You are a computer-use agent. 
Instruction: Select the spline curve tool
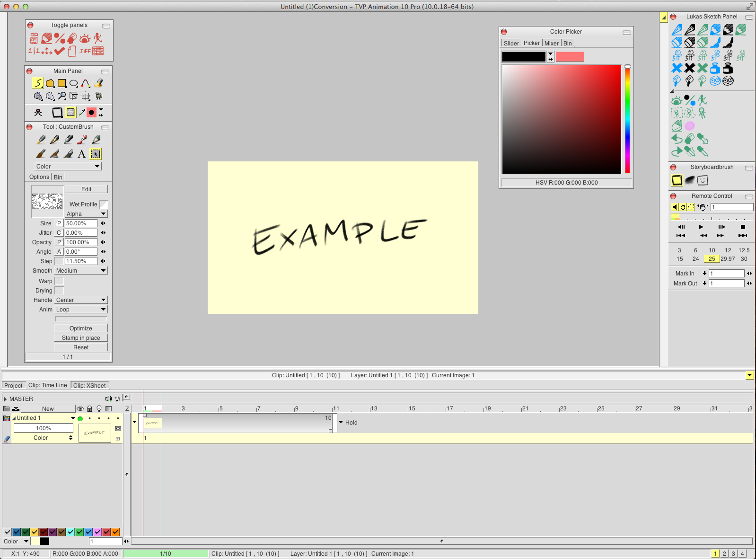click(x=86, y=83)
